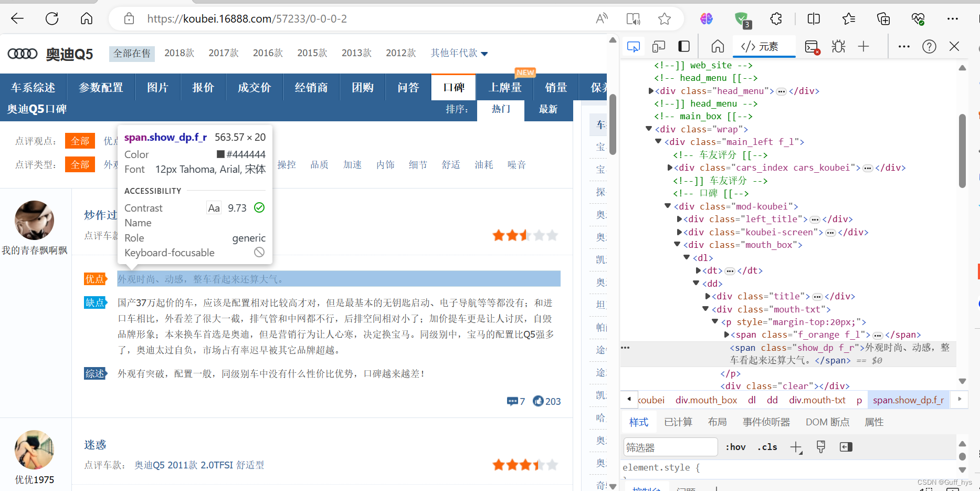This screenshot has width=980, height=491.
Task: Open immersive reader icon
Action: 634,19
